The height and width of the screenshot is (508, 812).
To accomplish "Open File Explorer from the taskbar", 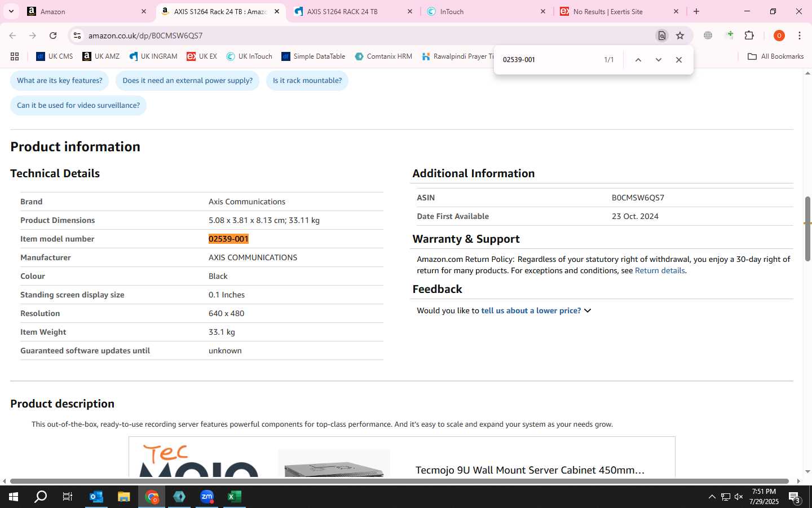I will coord(123,497).
